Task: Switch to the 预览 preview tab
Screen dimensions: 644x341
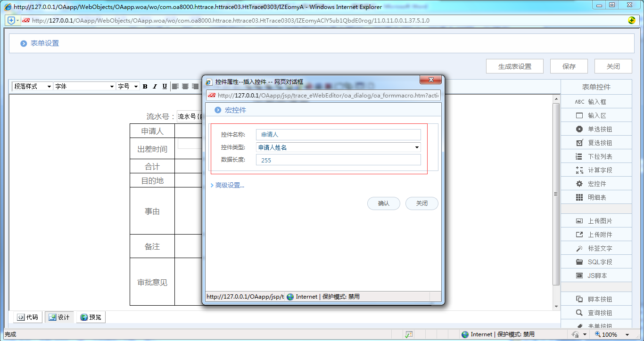Action: point(91,317)
